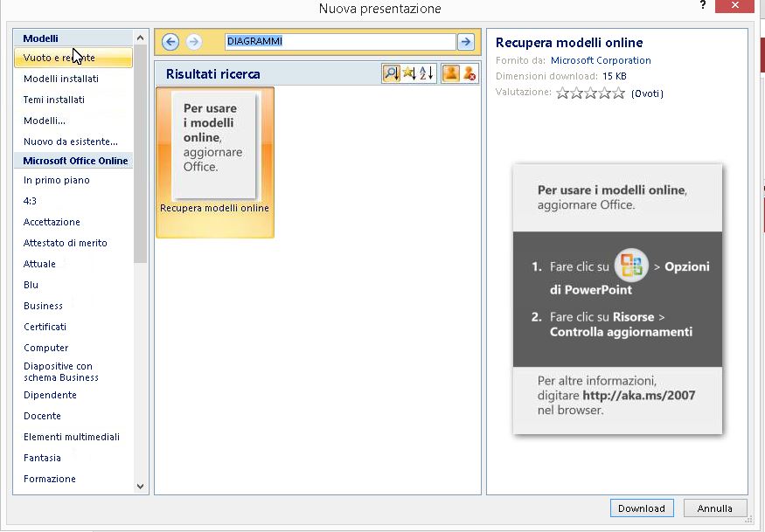Select the 4:3 category
Viewport: 765px width, 532px height.
tap(30, 201)
